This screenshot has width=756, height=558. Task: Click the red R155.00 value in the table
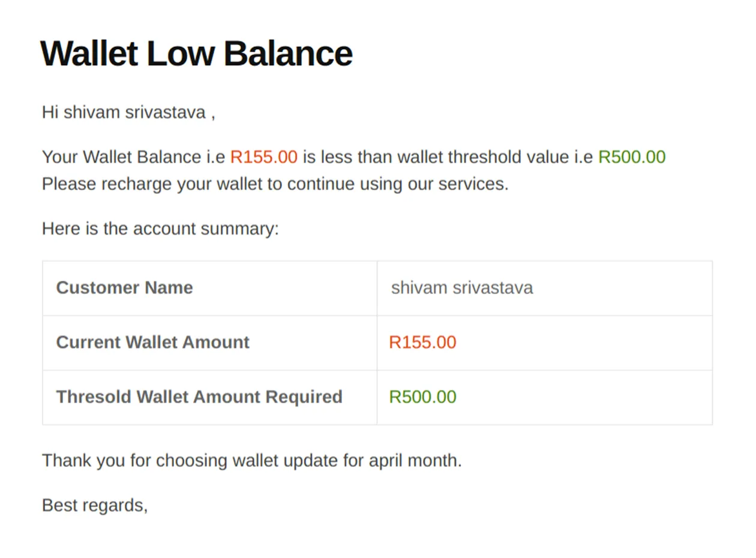point(423,343)
